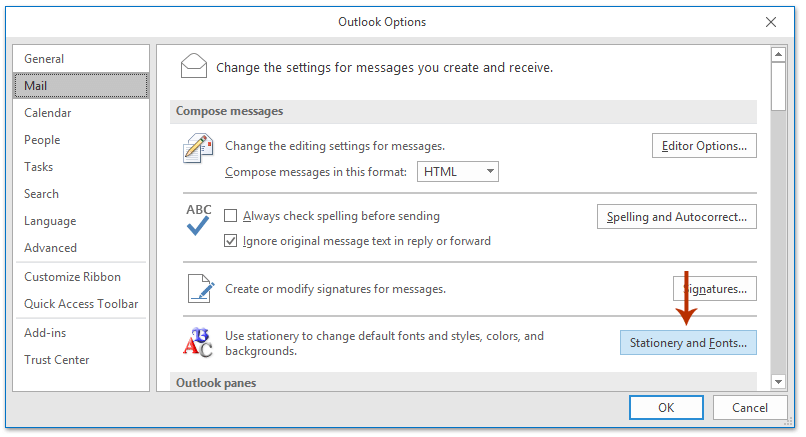Enable Always check spelling before sending
The image size is (806, 437).
231,215
